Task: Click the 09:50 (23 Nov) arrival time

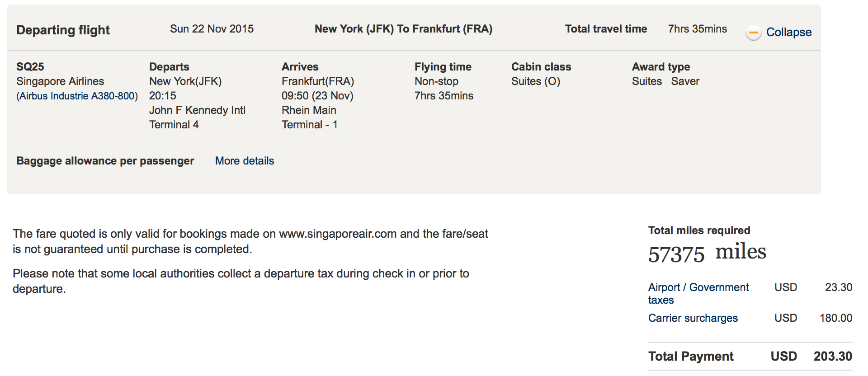Action: (x=317, y=96)
